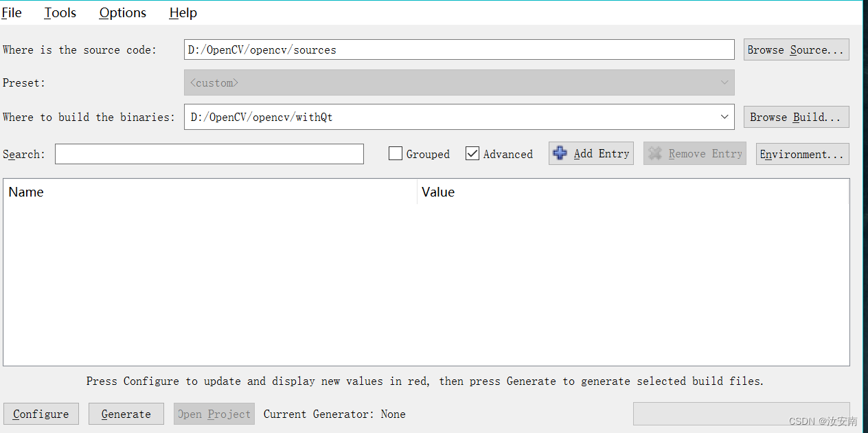Click the Configure button

(x=41, y=414)
